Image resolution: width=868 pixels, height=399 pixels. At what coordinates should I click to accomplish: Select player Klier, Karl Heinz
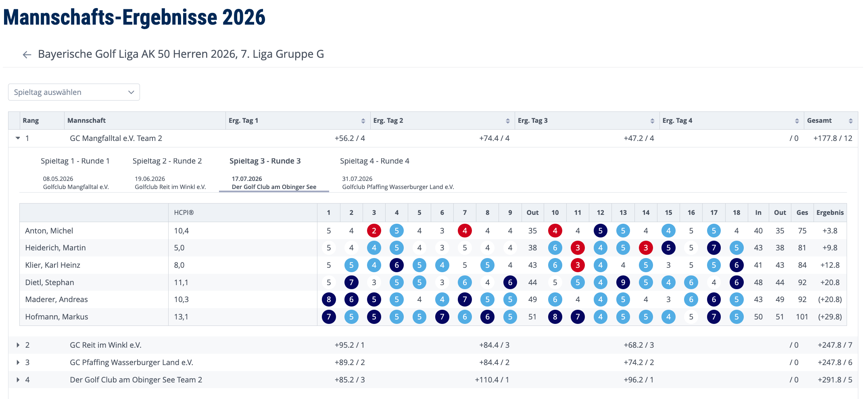53,265
